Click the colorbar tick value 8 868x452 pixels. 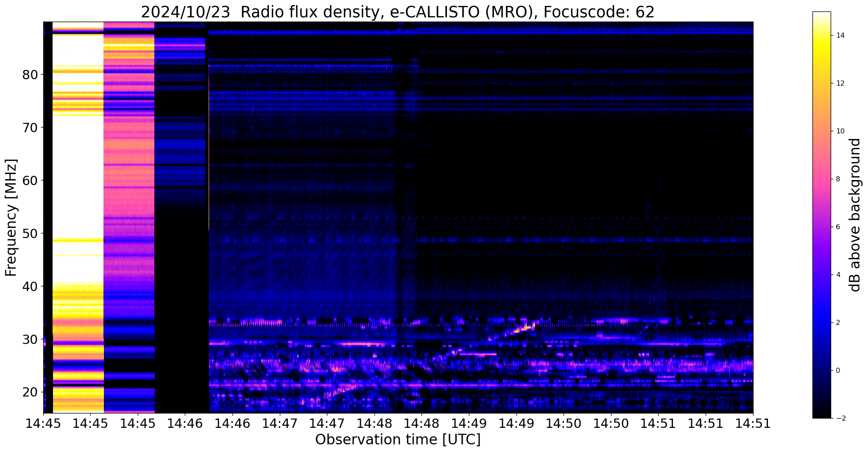(x=837, y=179)
